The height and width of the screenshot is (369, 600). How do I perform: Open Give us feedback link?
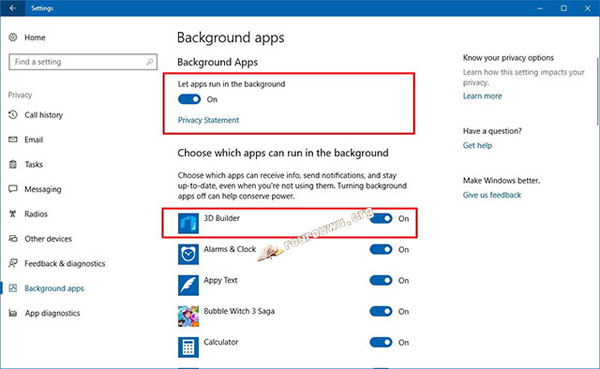click(492, 195)
